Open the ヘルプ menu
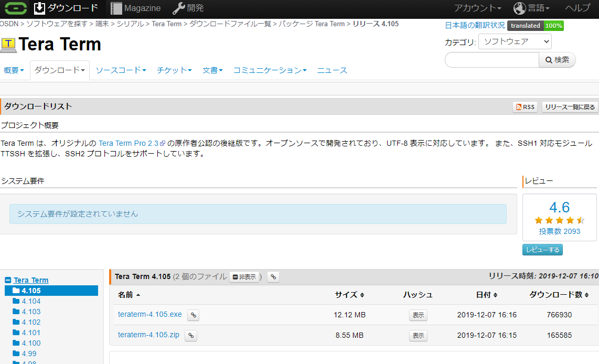 coord(577,8)
